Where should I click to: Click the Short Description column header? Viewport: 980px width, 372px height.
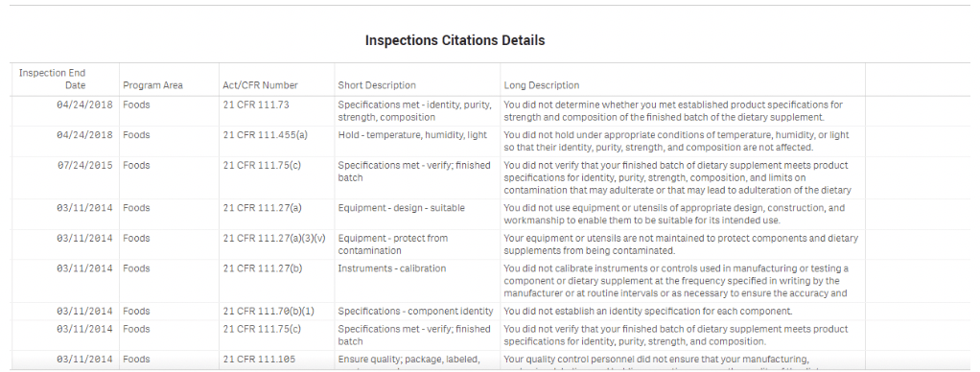coord(377,85)
